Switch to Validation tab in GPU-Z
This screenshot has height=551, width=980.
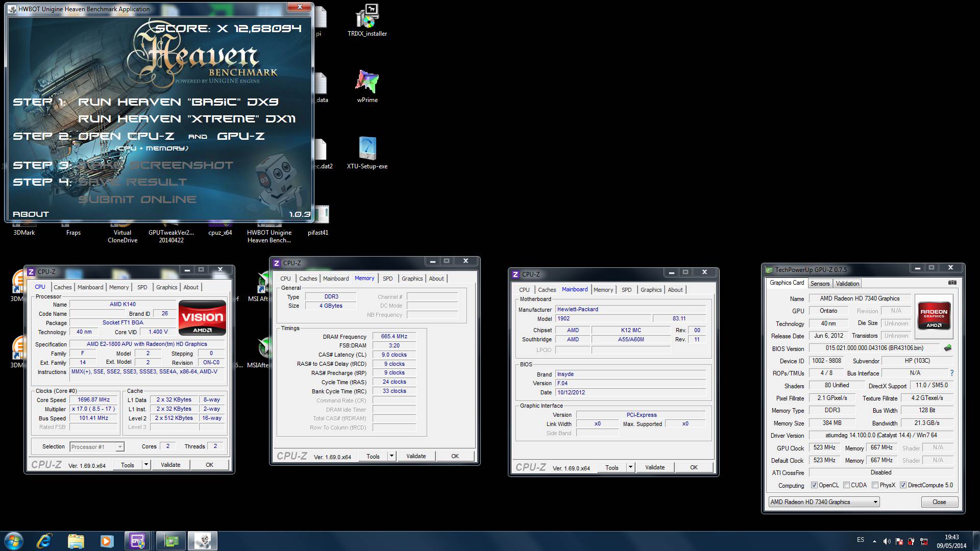pos(847,284)
